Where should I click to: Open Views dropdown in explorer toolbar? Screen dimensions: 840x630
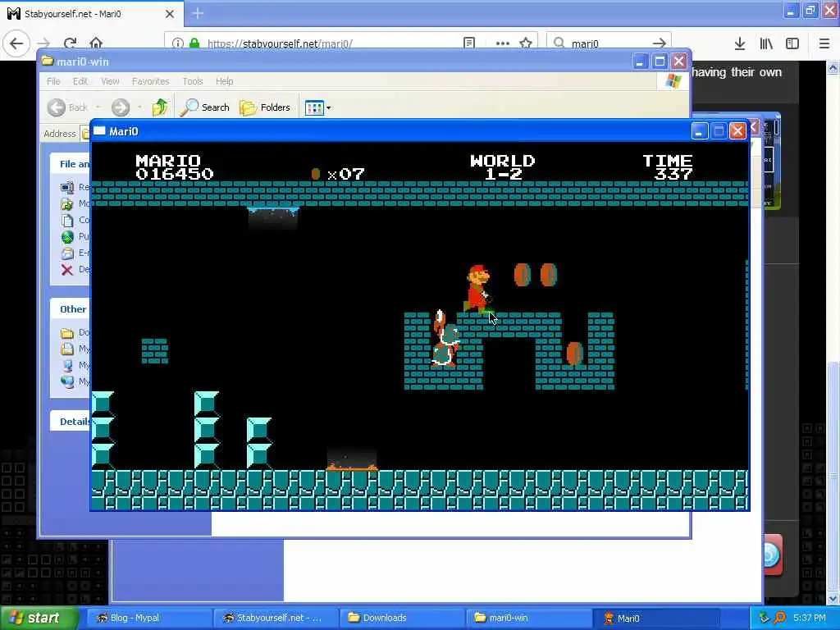click(x=317, y=107)
